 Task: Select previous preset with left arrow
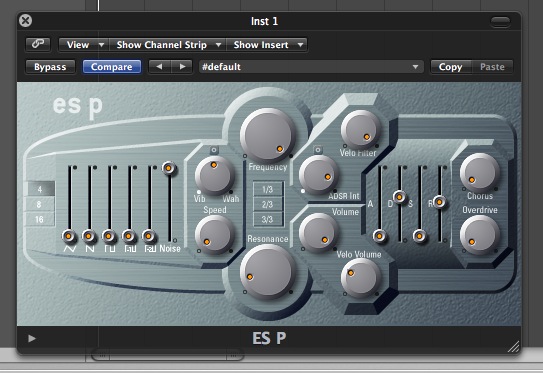(159, 66)
